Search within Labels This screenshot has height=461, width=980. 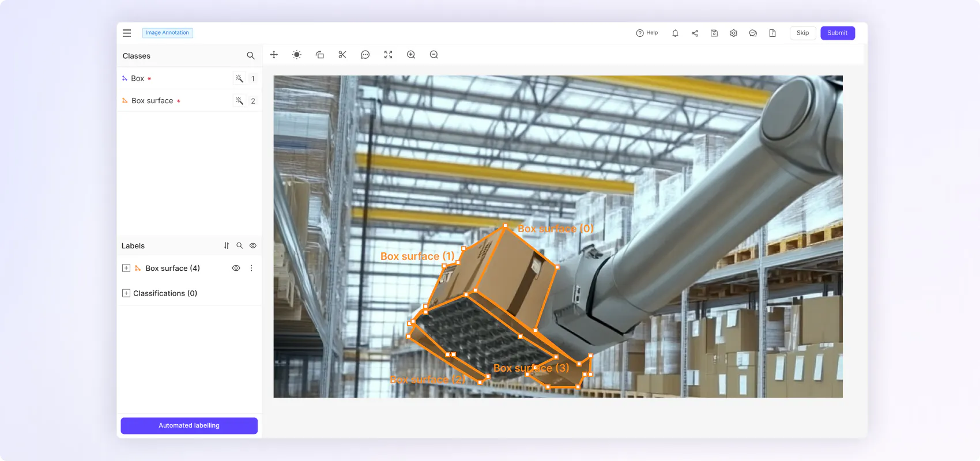240,245
